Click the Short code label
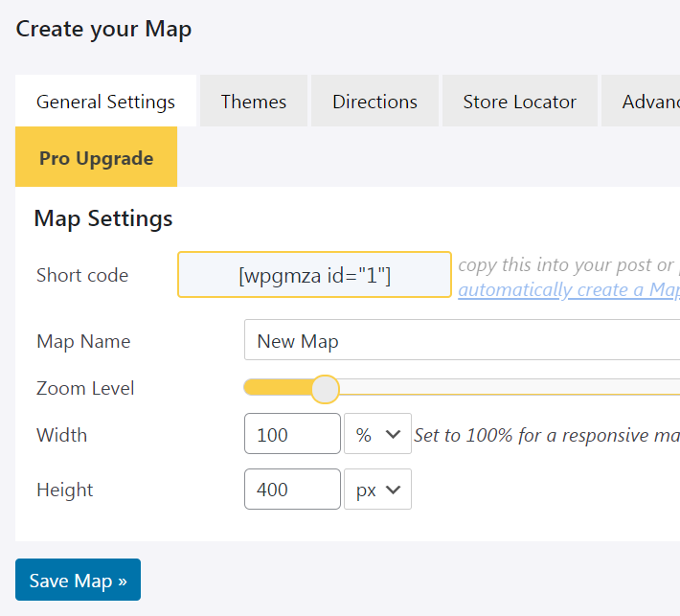The width and height of the screenshot is (680, 616). point(82,276)
